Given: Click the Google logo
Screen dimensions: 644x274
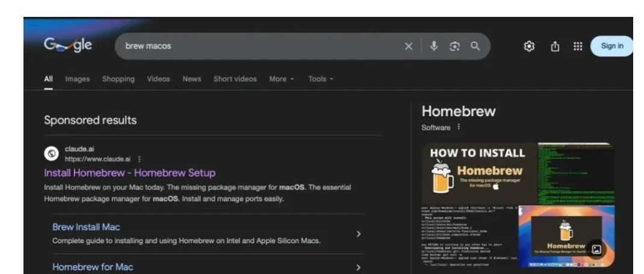Looking at the screenshot, I should 68,45.
